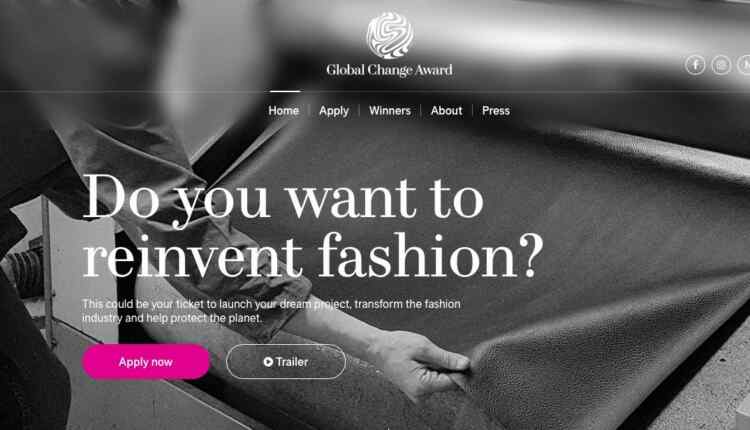
Task: Open the About page link
Action: click(x=446, y=110)
